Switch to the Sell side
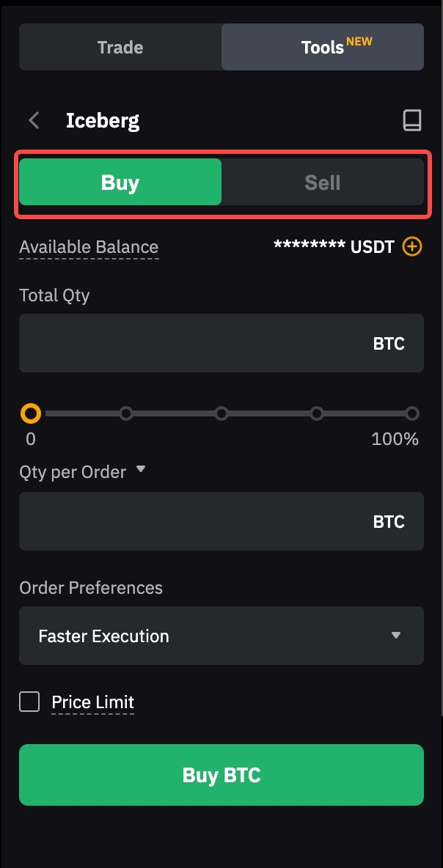 pyautogui.click(x=323, y=182)
